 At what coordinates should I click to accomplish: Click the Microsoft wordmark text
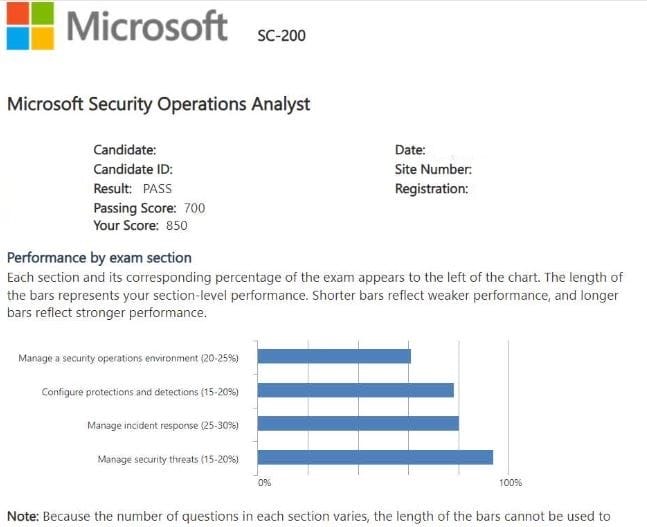146,27
